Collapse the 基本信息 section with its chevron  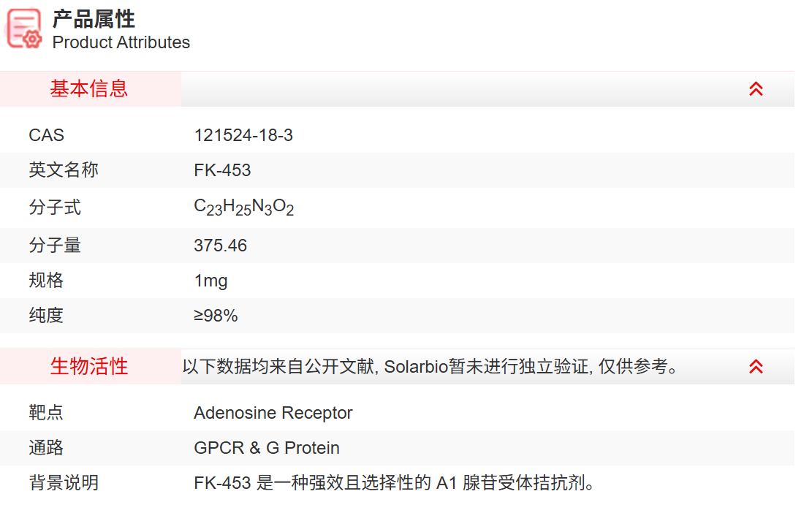pos(756,89)
